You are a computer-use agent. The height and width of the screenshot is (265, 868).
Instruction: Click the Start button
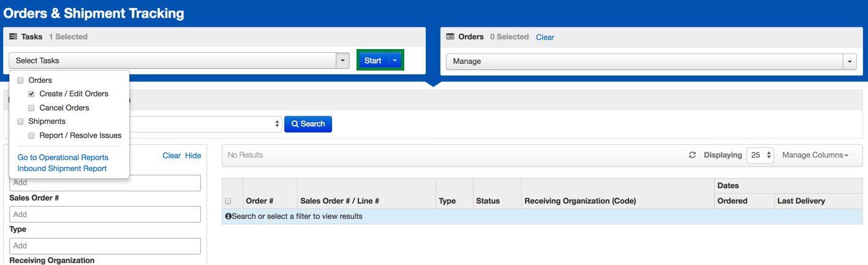(x=373, y=61)
